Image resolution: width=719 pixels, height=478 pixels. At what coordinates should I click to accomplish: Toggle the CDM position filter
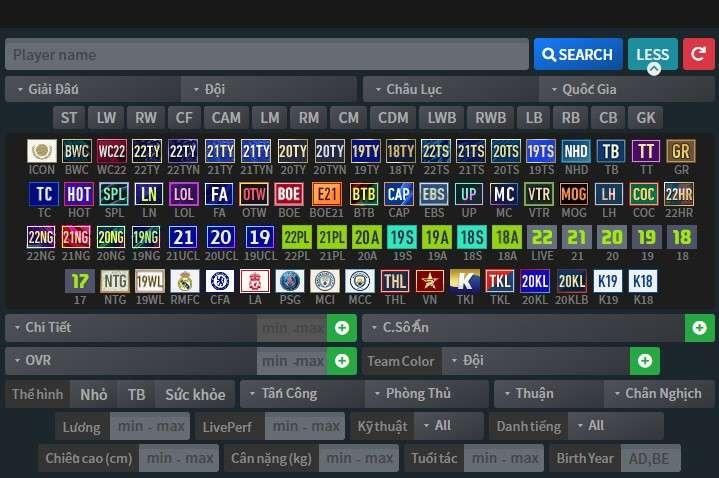pyautogui.click(x=393, y=118)
